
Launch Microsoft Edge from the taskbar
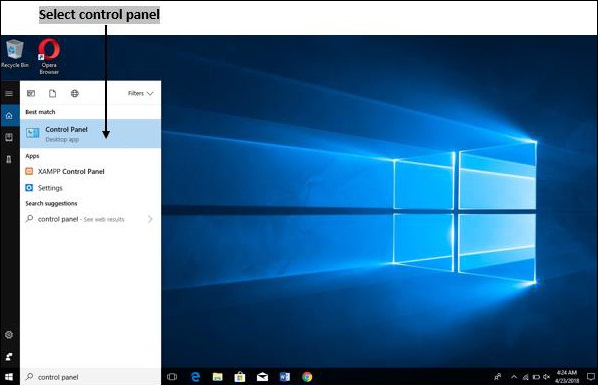click(x=195, y=377)
